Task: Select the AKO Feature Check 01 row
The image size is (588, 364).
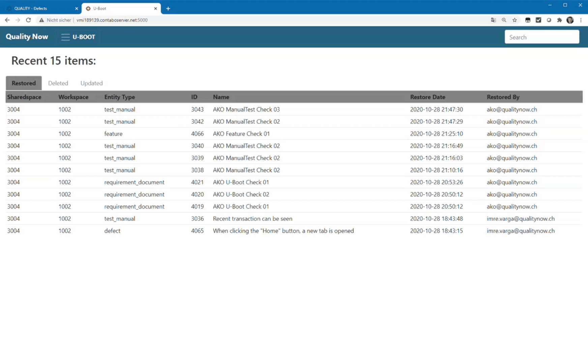Action: pos(241,134)
